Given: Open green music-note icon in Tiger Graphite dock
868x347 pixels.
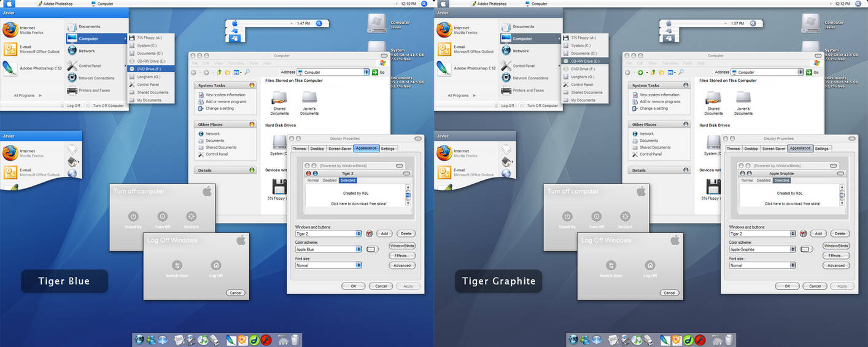Looking at the screenshot, I should [637, 339].
